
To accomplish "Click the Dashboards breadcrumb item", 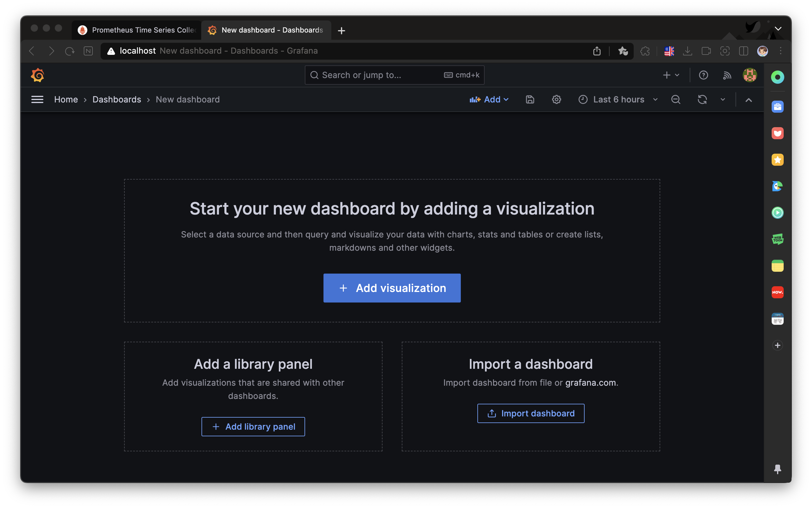I will 117,99.
